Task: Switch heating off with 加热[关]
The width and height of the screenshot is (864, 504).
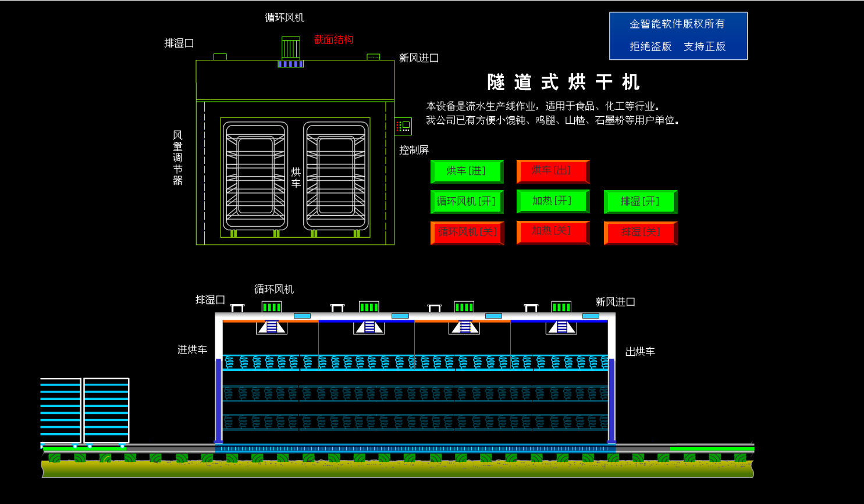Action: click(x=553, y=233)
